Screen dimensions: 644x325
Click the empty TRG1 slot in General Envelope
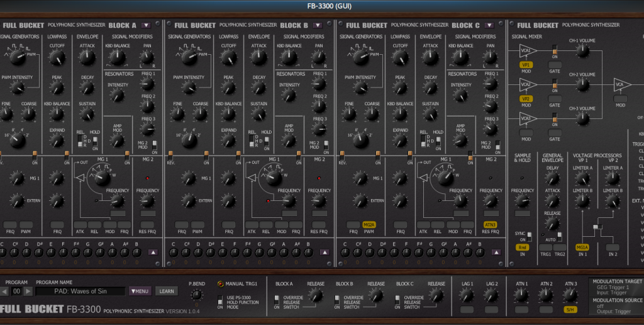pos(545,248)
